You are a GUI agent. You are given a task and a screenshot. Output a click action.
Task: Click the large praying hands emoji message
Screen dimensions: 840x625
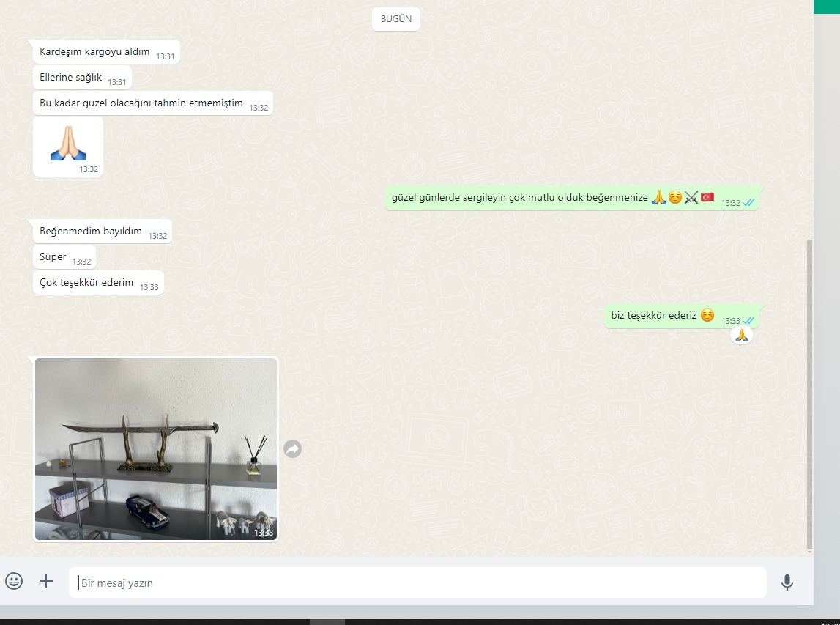click(x=68, y=144)
